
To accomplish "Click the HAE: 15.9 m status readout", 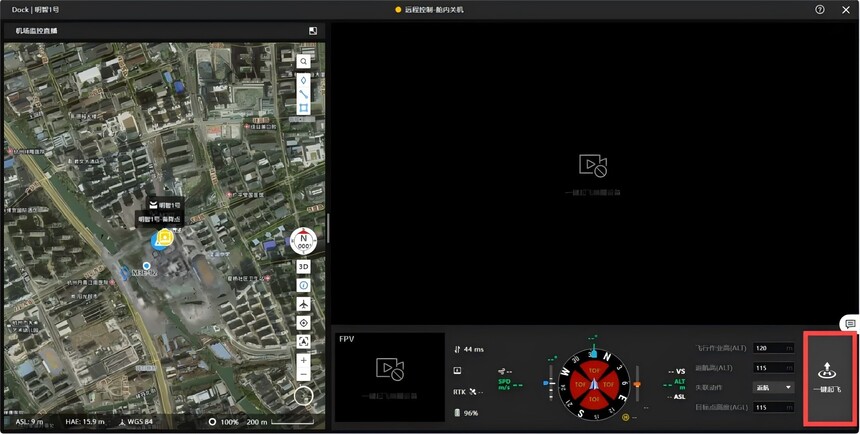I will (84, 421).
